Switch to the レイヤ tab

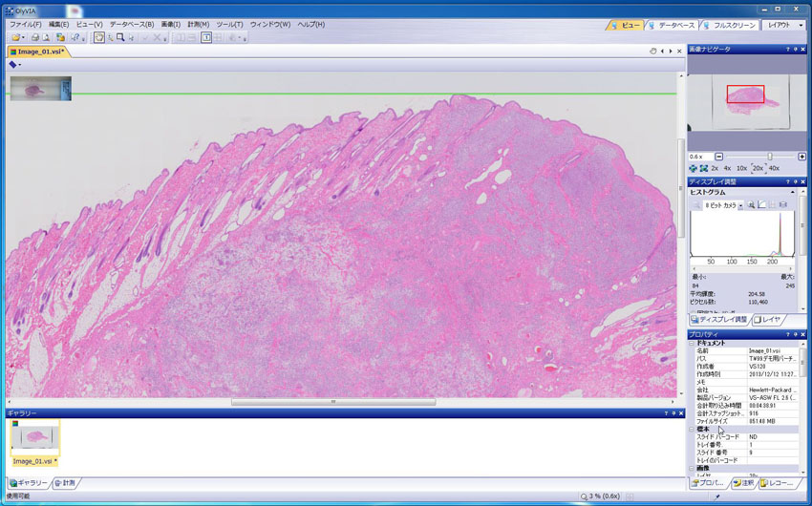(x=768, y=320)
